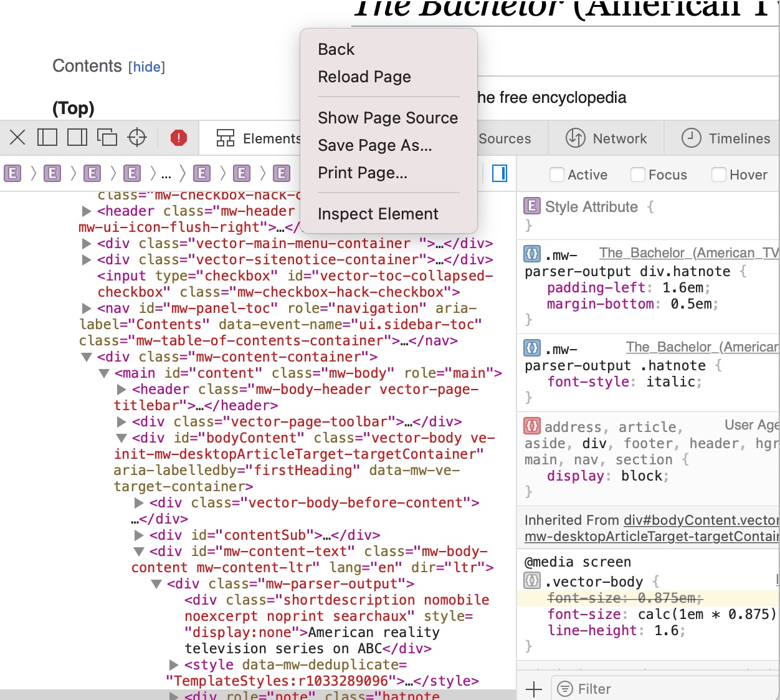Switch to the Sources tab
Viewport: 780px width, 700px height.
click(505, 138)
